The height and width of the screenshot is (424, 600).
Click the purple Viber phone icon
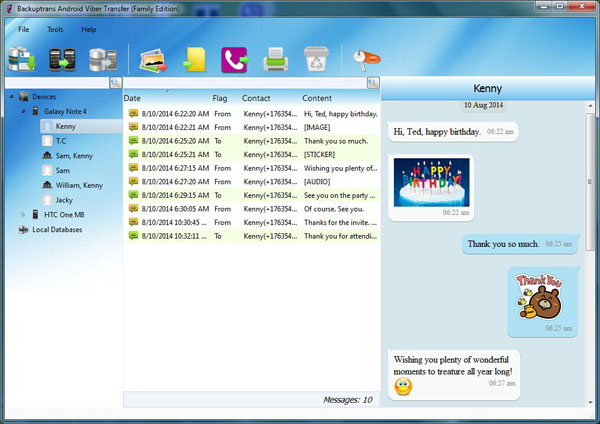pyautogui.click(x=235, y=61)
